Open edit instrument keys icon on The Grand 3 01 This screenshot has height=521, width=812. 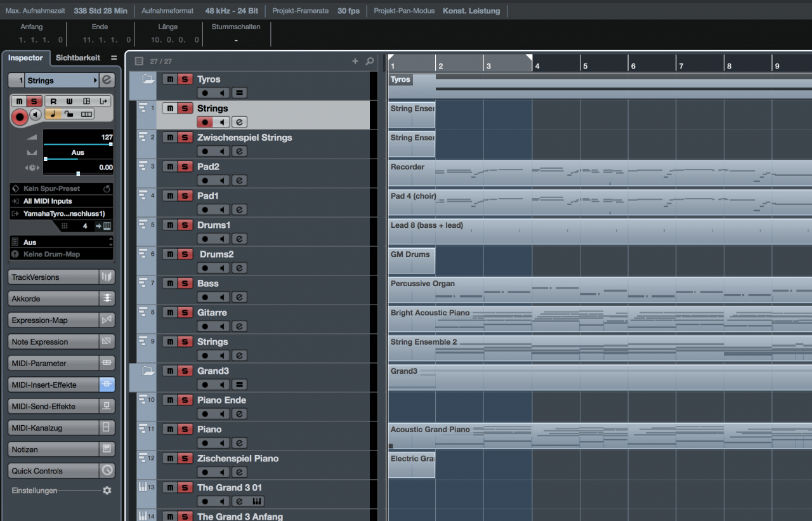pyautogui.click(x=258, y=501)
